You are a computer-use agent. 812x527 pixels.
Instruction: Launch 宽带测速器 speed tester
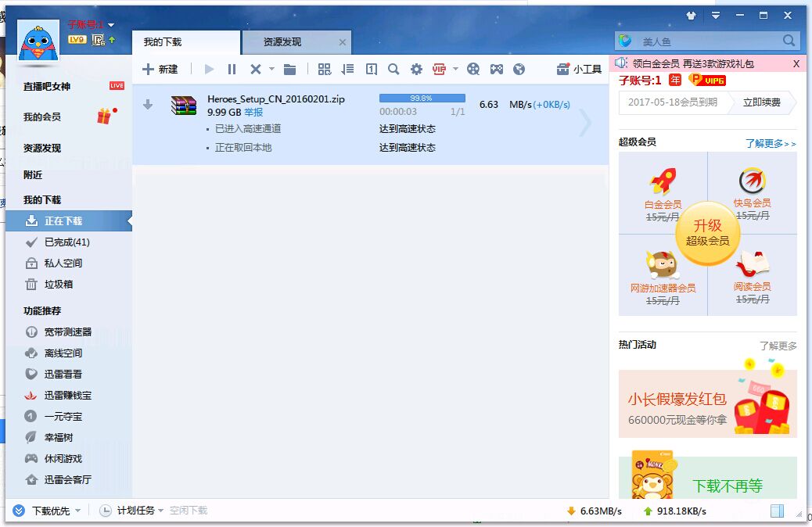[x=69, y=332]
